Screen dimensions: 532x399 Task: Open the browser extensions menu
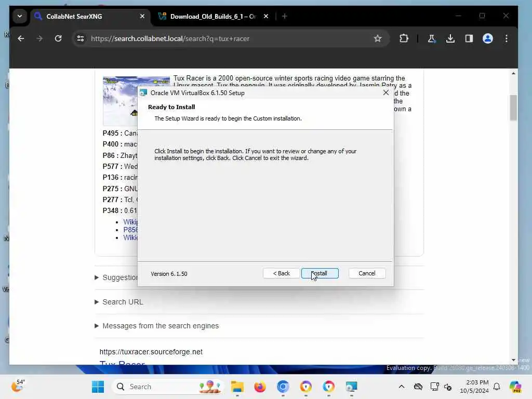[x=404, y=38]
